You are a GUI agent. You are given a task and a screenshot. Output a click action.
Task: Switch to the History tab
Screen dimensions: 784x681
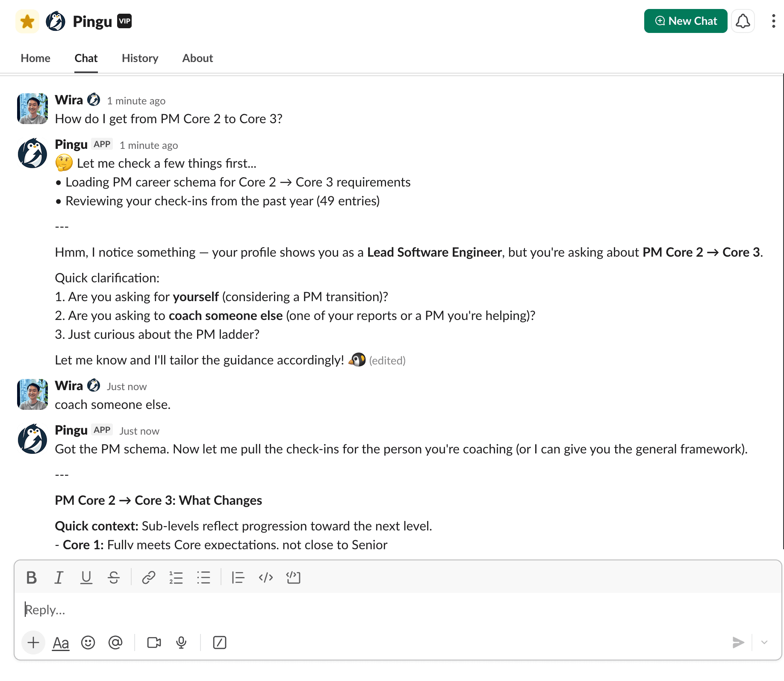pyautogui.click(x=140, y=58)
